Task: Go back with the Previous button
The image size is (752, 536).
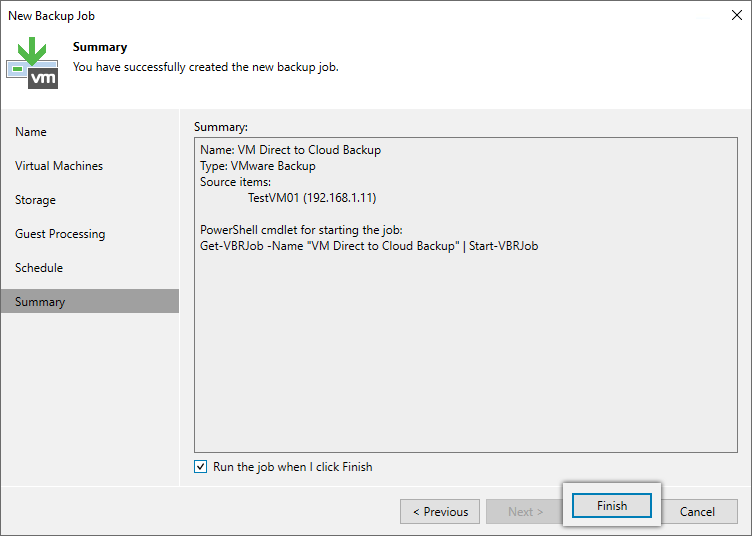Action: [440, 512]
